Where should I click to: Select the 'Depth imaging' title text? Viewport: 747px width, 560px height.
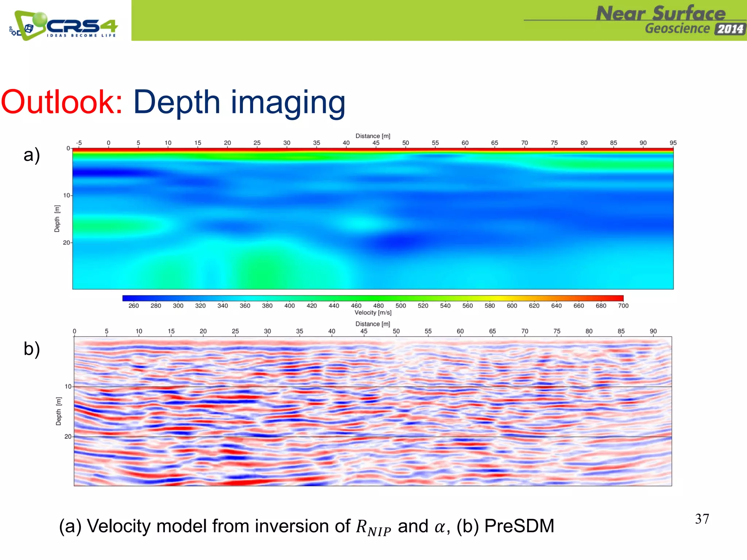(x=239, y=103)
